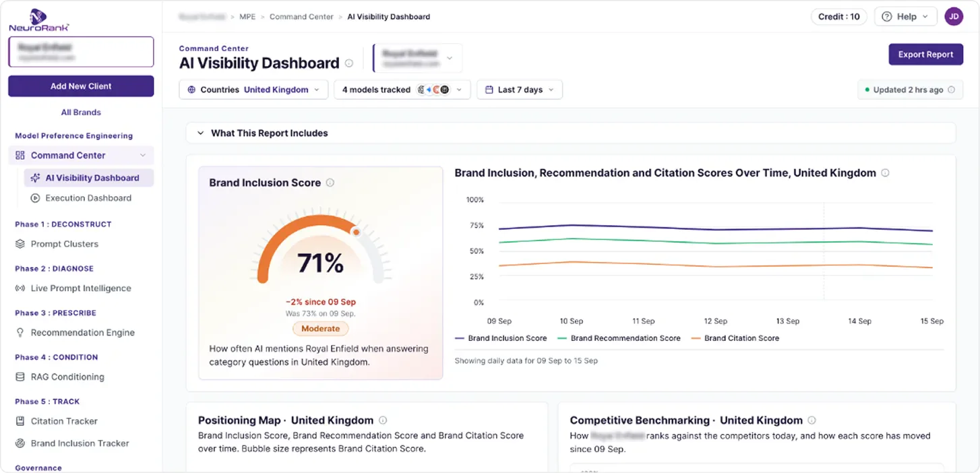This screenshot has height=473, width=980.
Task: Click the Help question mark icon
Action: 887,17
